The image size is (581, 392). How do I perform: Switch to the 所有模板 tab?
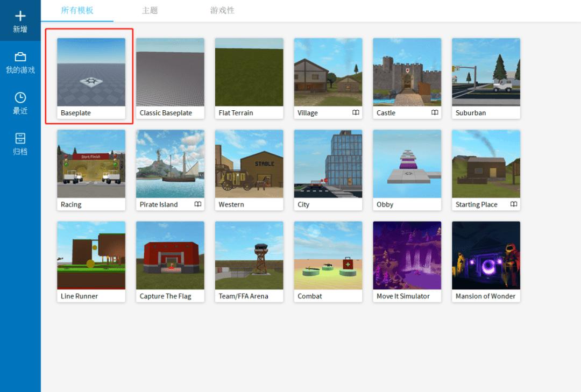coord(77,11)
